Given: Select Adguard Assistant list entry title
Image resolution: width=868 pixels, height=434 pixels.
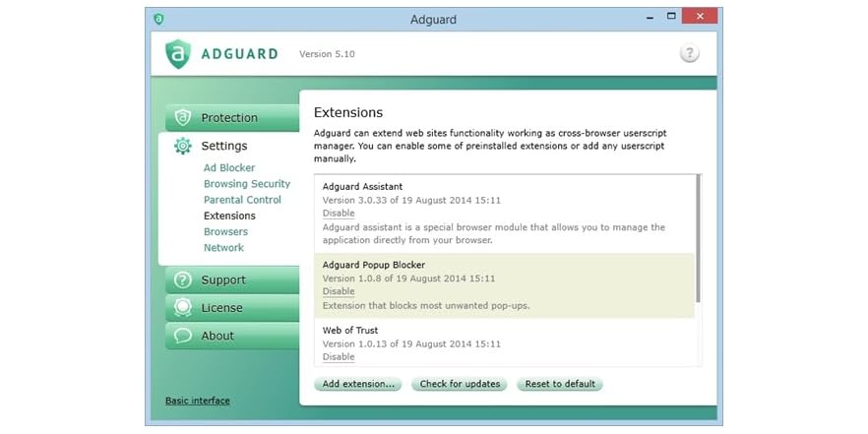Looking at the screenshot, I should point(362,187).
